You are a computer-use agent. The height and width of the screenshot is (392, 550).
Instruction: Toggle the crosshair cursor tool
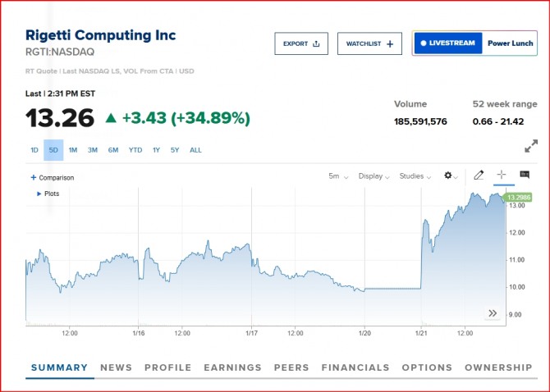tap(502, 175)
